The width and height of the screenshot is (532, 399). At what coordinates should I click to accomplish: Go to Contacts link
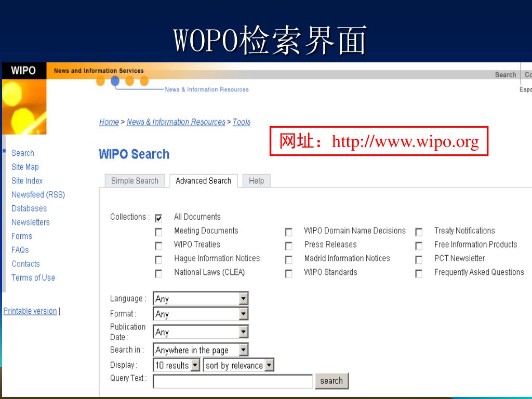[25, 264]
